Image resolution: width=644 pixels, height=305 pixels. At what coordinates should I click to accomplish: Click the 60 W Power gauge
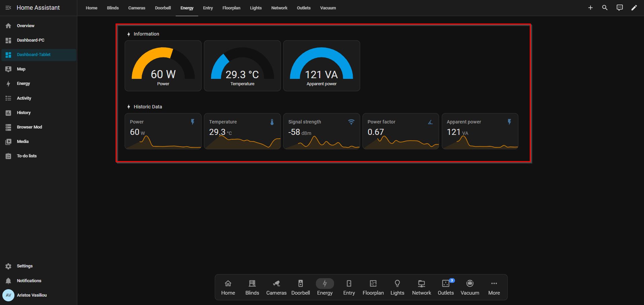tap(163, 66)
